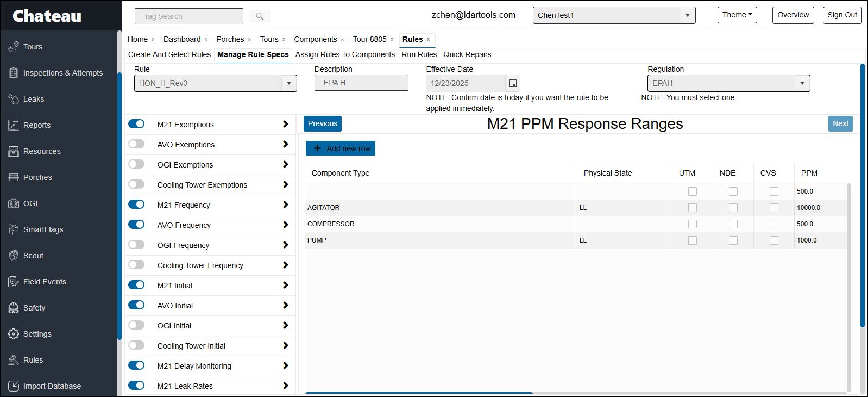
Task: Open the Effective Date calendar picker
Action: point(512,83)
